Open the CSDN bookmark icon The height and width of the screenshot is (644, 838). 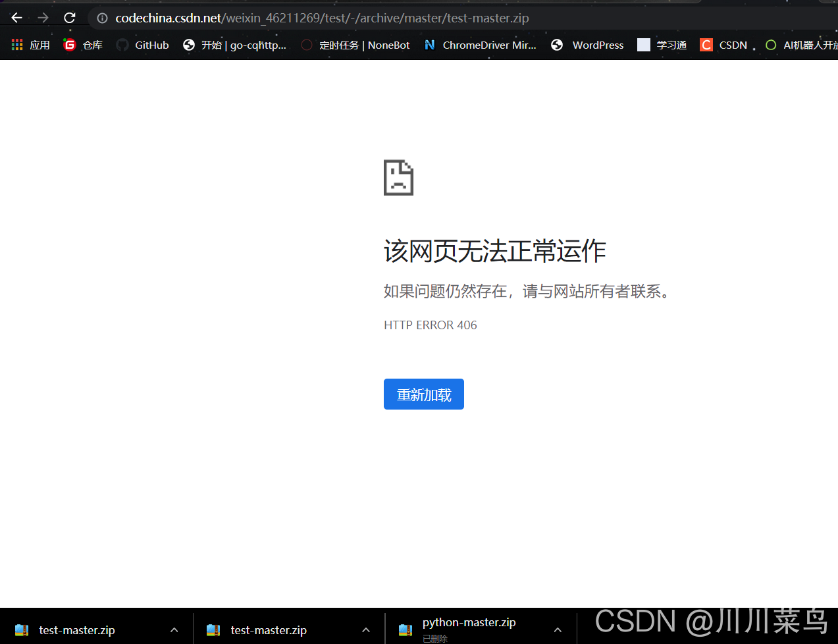pos(706,45)
